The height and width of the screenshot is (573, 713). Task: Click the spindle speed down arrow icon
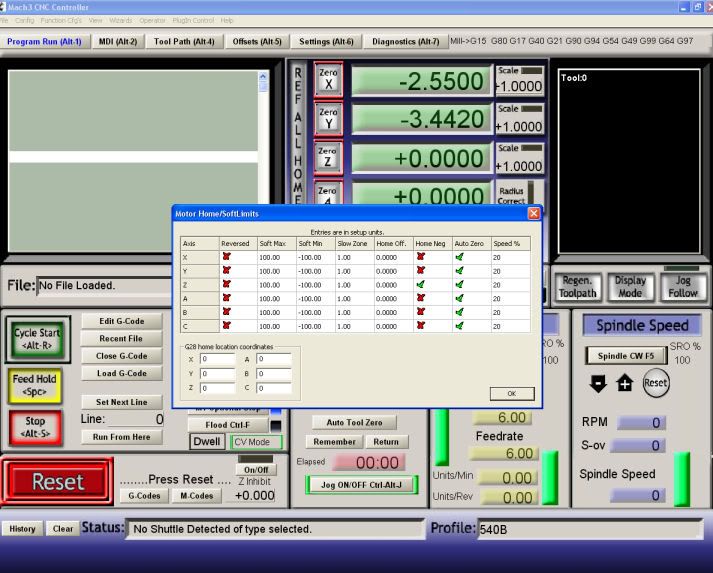click(601, 382)
